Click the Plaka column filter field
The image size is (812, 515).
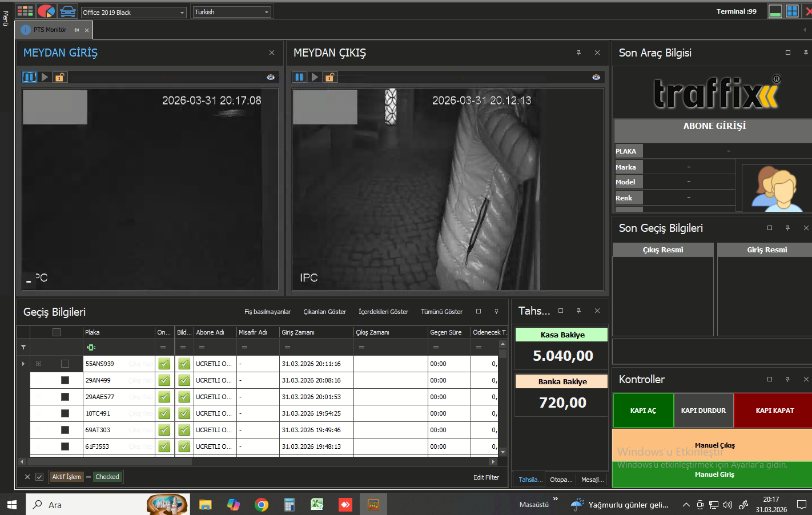click(x=120, y=347)
